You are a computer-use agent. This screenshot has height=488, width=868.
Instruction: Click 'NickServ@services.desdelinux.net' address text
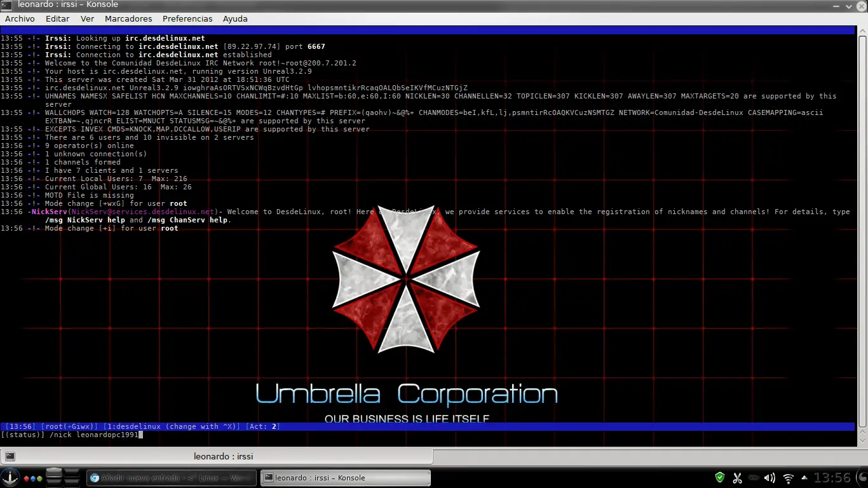tap(143, 212)
